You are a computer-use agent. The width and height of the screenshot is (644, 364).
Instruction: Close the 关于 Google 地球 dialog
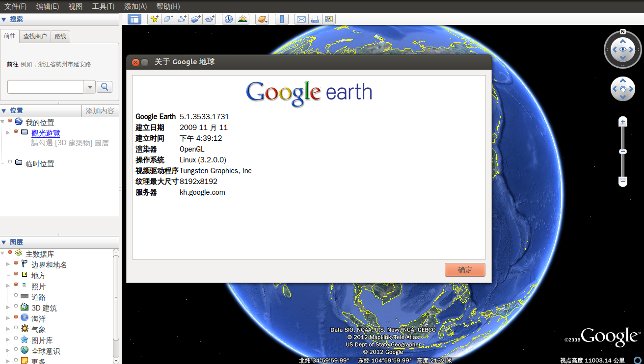(136, 62)
